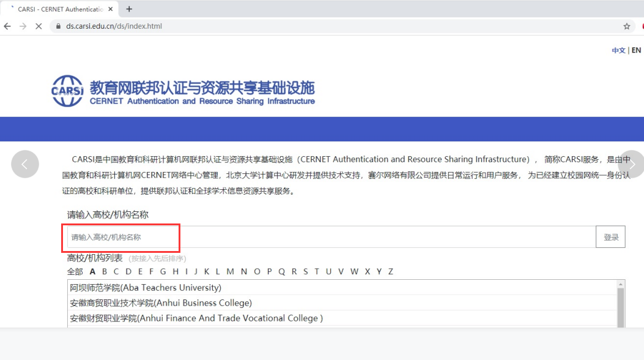Click the list scrollbar up arrow
Image resolution: width=644 pixels, height=360 pixels.
point(621,284)
